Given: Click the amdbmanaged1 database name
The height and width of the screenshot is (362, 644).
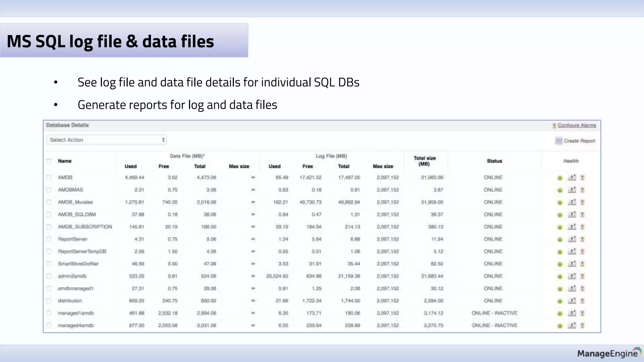Looking at the screenshot, I should 76,288.
